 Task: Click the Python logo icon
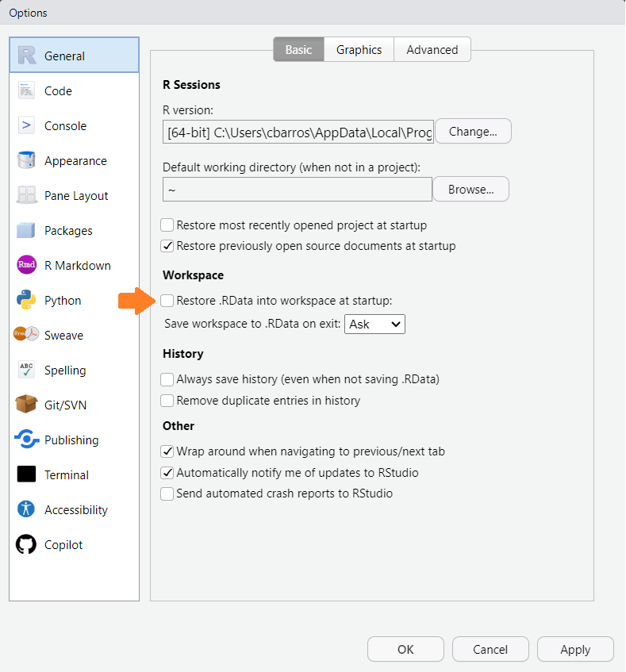(x=26, y=300)
